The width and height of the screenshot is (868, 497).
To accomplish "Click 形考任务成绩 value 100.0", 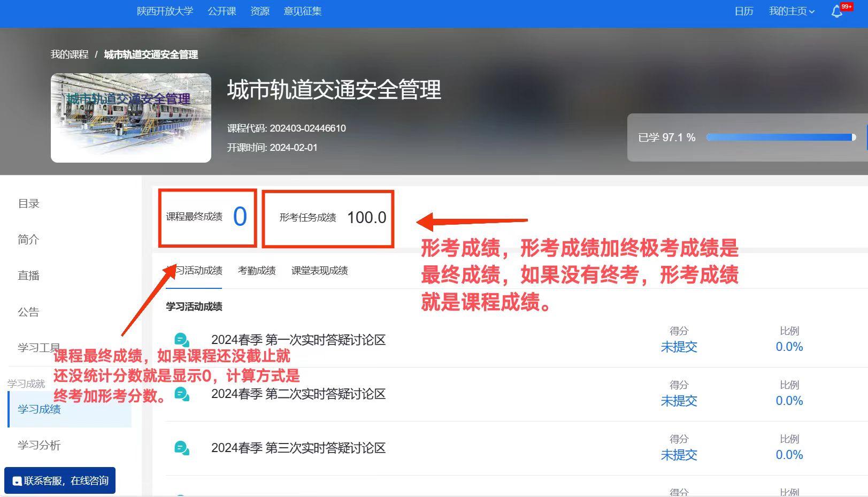I will pyautogui.click(x=367, y=217).
